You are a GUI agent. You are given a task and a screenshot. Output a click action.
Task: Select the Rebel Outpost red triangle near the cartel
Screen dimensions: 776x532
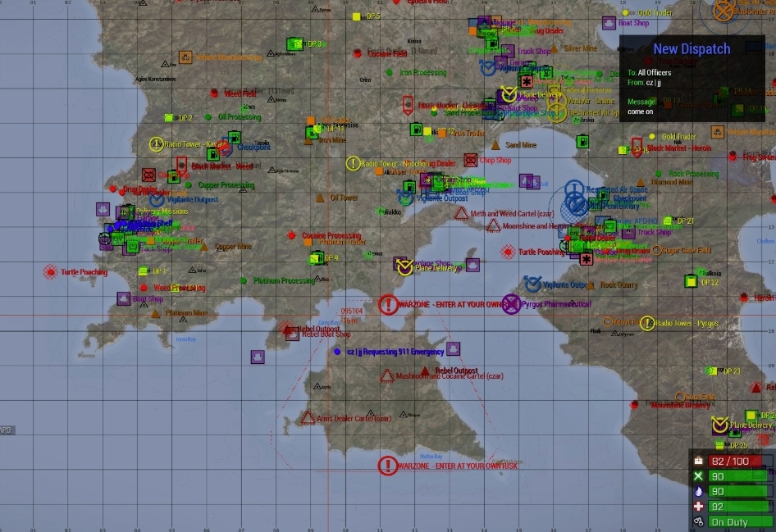[425, 371]
